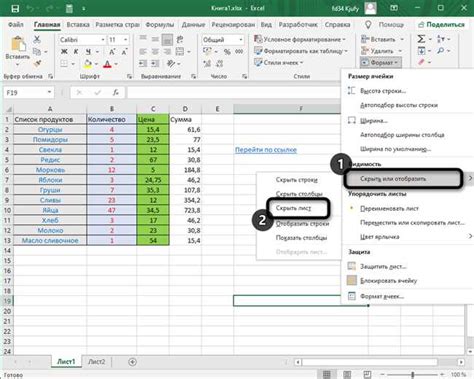474x379 pixels.
Task: Switch to the Данные ribbon tab
Action: (193, 24)
